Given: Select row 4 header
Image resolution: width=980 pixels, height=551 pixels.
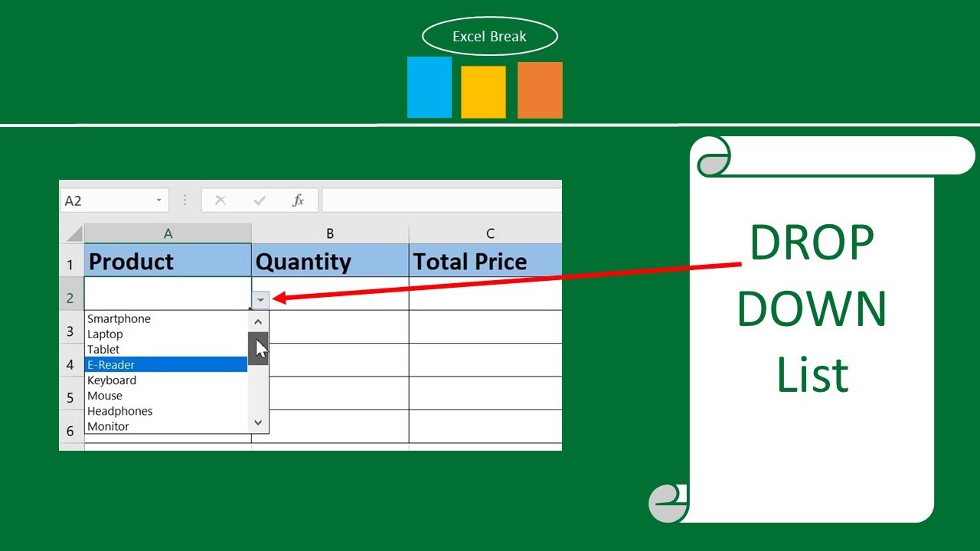Looking at the screenshot, I should click(x=71, y=360).
